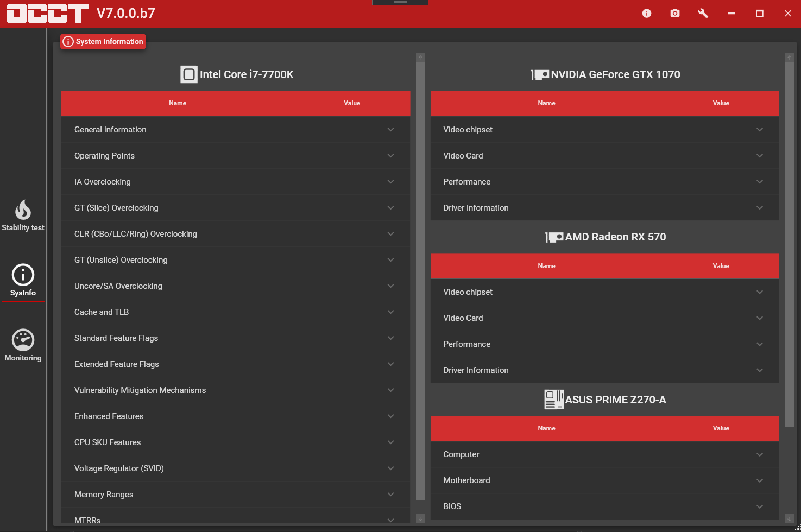Open settings via wrench icon
The image size is (801, 532).
click(x=703, y=14)
